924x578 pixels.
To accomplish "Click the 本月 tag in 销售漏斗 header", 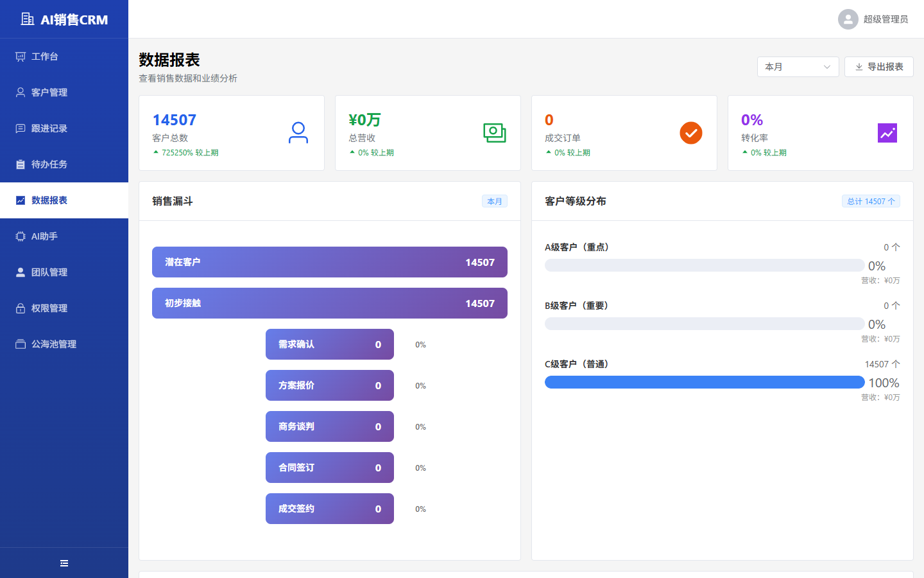I will (495, 201).
